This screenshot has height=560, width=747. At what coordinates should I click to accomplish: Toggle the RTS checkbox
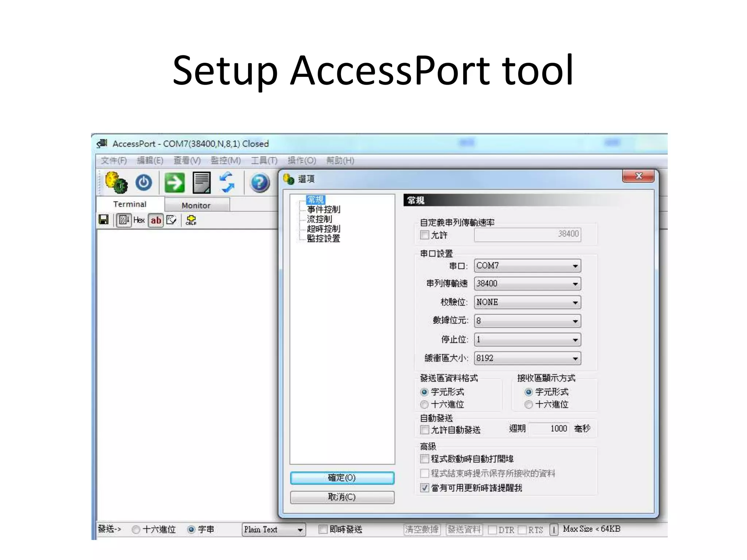(x=522, y=530)
